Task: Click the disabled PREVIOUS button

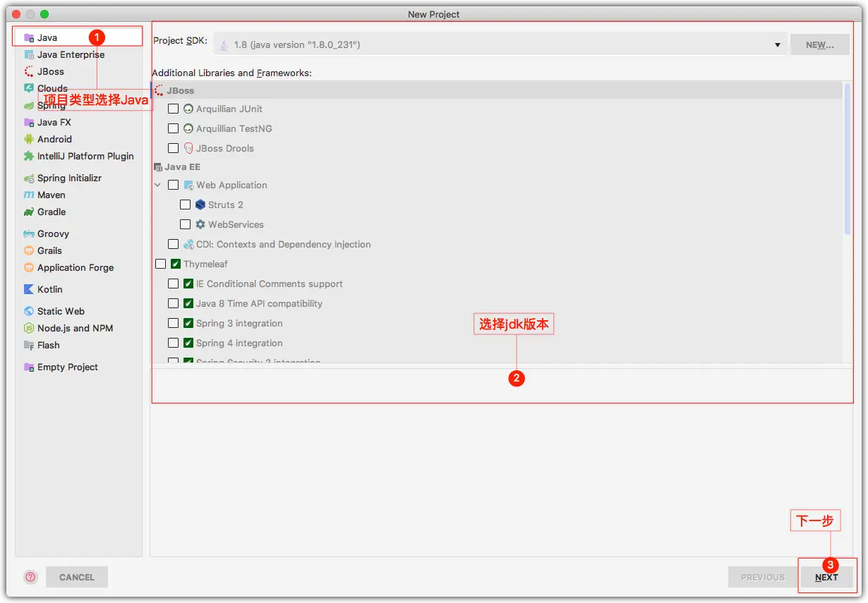Action: (x=763, y=577)
